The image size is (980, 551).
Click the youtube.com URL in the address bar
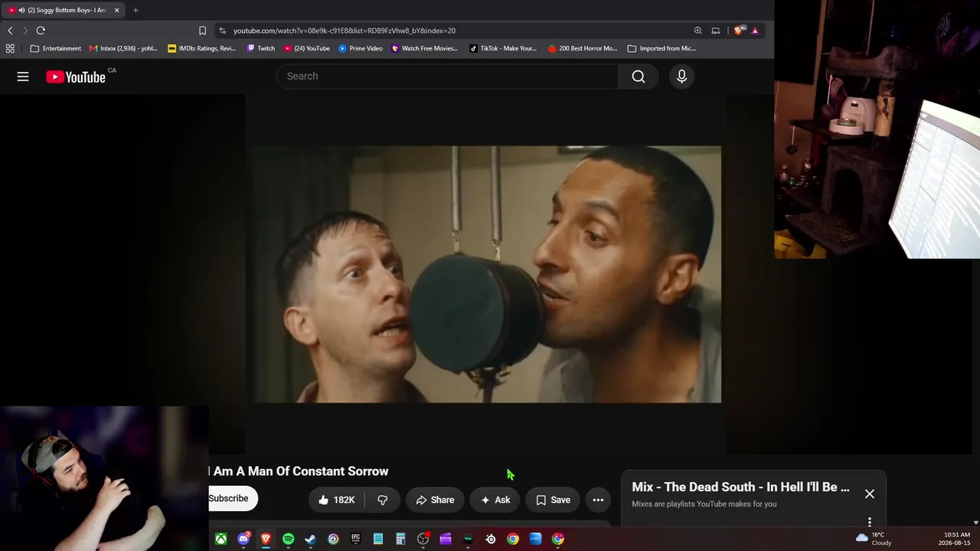[x=345, y=31]
